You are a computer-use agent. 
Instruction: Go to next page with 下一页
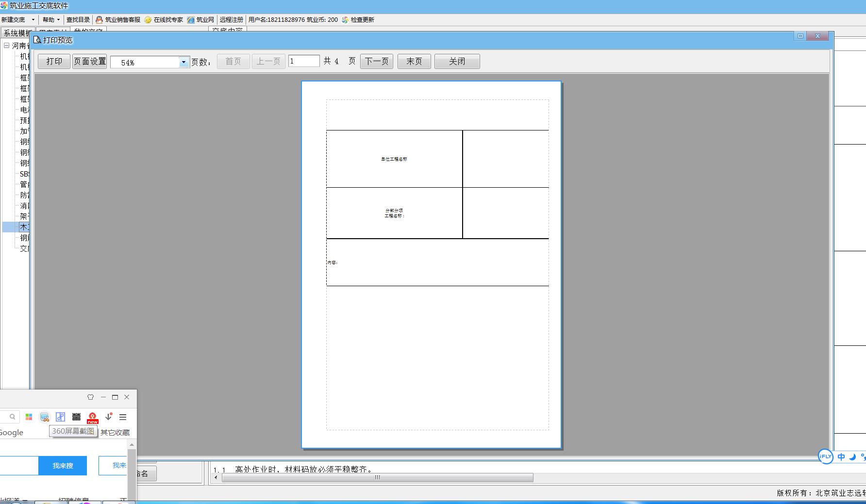click(x=376, y=62)
